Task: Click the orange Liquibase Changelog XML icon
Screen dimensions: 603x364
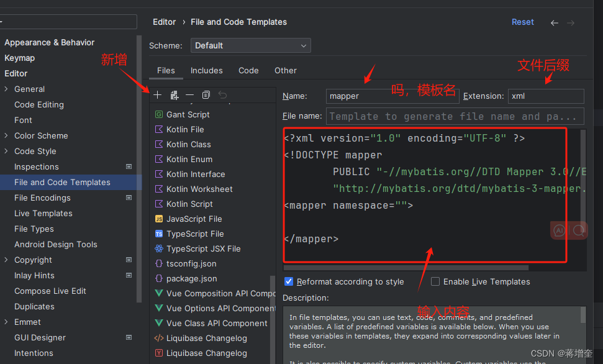Action: 159,338
